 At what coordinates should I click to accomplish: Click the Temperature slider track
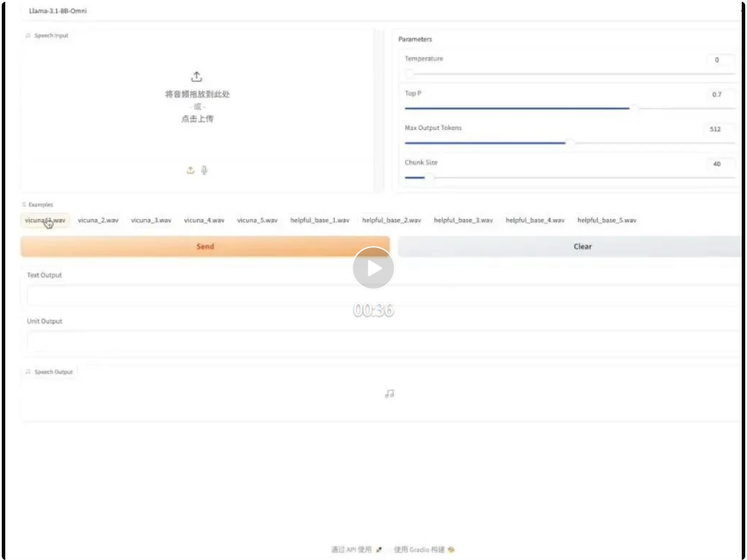pyautogui.click(x=562, y=74)
